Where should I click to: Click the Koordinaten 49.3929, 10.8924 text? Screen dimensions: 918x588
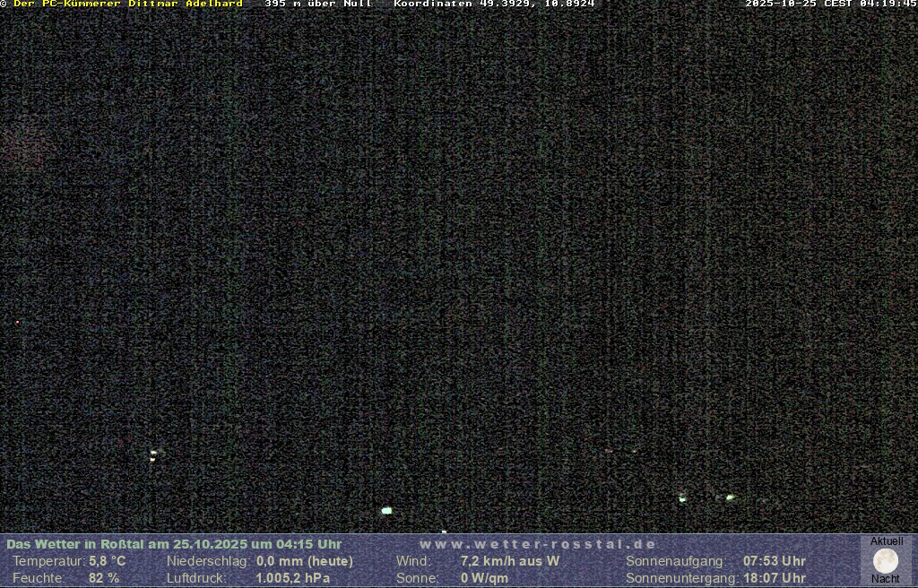[x=494, y=4]
